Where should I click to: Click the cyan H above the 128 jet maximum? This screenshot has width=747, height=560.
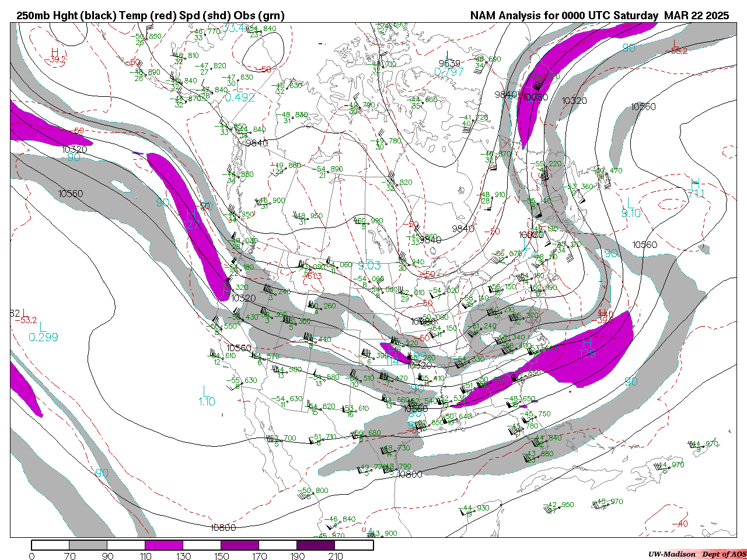(x=587, y=342)
